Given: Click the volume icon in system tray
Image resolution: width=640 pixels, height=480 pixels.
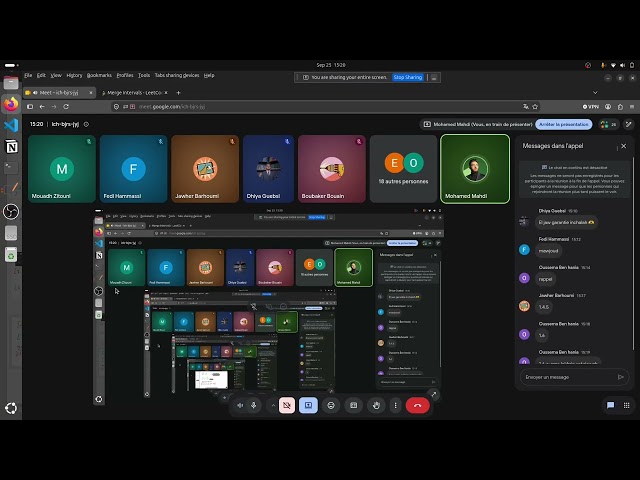Looking at the screenshot, I should coord(622,65).
